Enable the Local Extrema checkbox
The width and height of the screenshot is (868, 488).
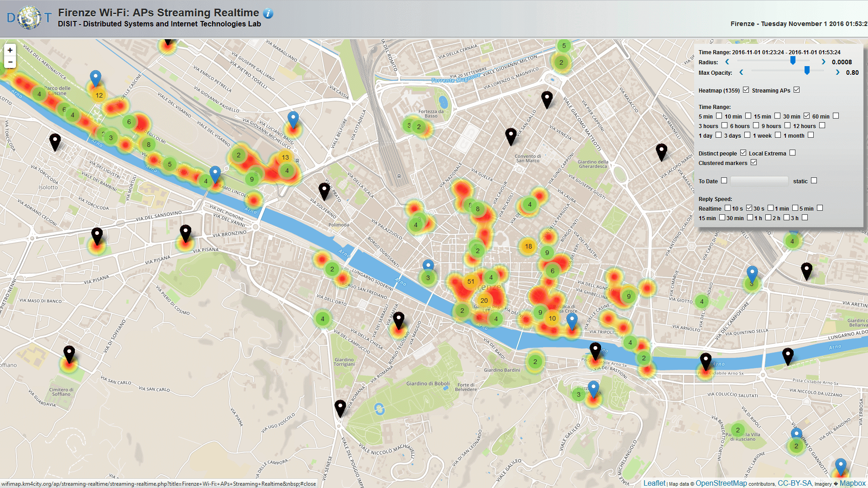tap(793, 153)
